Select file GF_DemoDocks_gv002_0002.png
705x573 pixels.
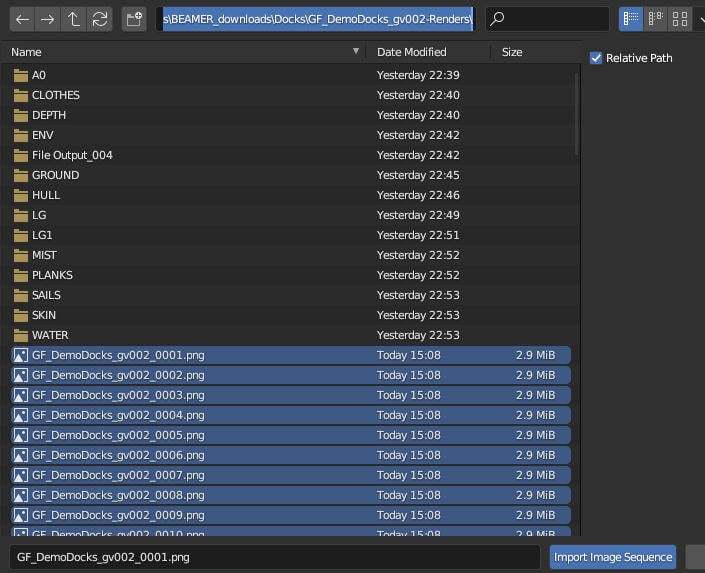(291, 376)
